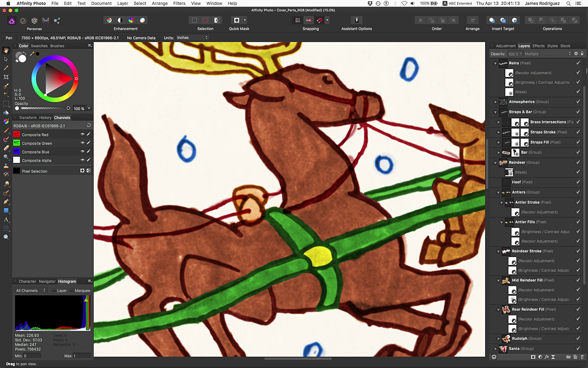Uncheck visibility of Rudolph group
The width and height of the screenshot is (588, 368).
coord(578,339)
